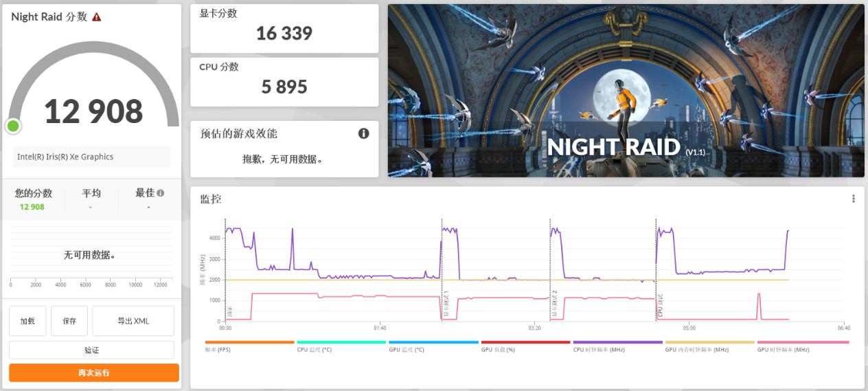868x391 pixels.
Task: Click the green 您的分数 value 12 908
Action: click(x=32, y=207)
